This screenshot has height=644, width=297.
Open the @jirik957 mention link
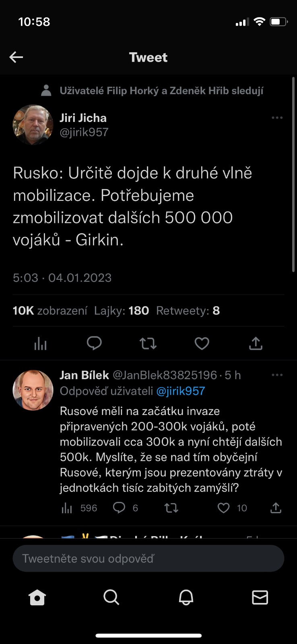[x=180, y=391]
